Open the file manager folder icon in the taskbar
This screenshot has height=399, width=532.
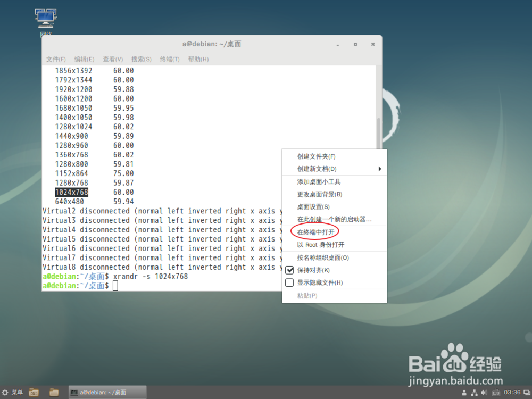tap(54, 393)
